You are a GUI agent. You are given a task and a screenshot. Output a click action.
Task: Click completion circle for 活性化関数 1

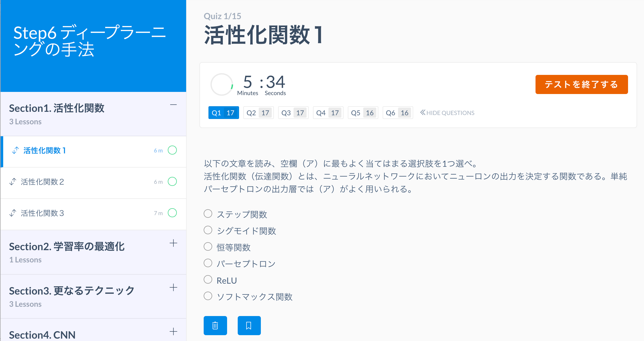pyautogui.click(x=172, y=150)
